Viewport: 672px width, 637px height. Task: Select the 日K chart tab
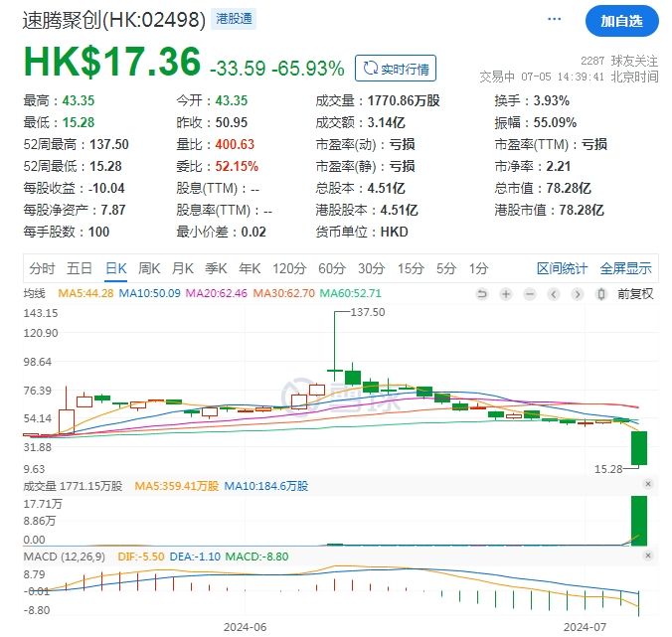pyautogui.click(x=116, y=268)
